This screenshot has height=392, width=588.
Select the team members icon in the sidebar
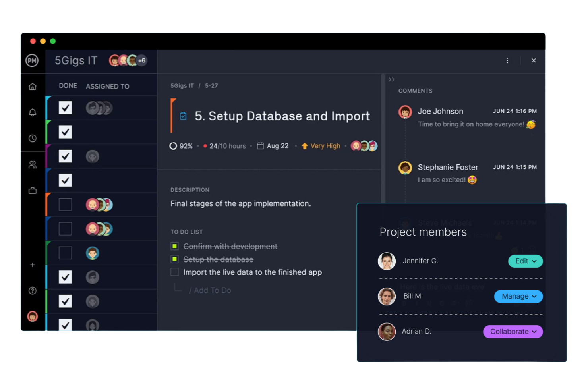click(33, 164)
